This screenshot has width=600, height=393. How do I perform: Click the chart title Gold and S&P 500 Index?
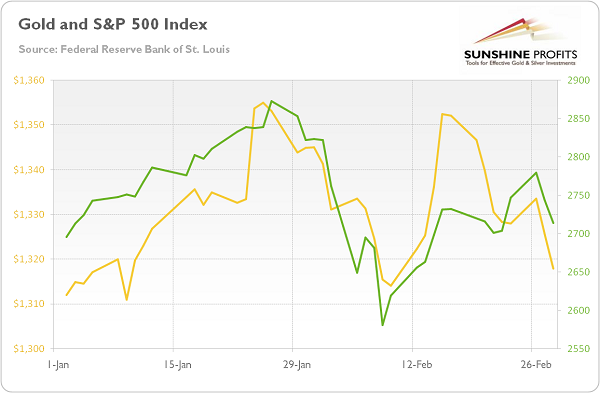coord(113,24)
